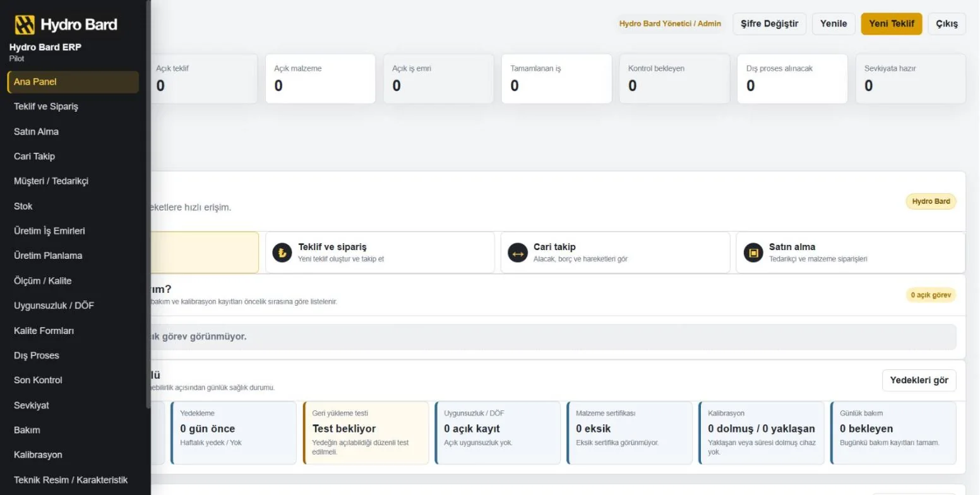
Task: Open Teklif ve Sipariş in the sidebar
Action: 73,107
